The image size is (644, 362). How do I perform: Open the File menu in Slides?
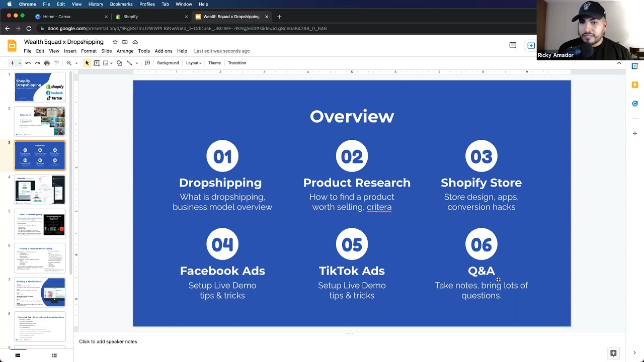[28, 51]
